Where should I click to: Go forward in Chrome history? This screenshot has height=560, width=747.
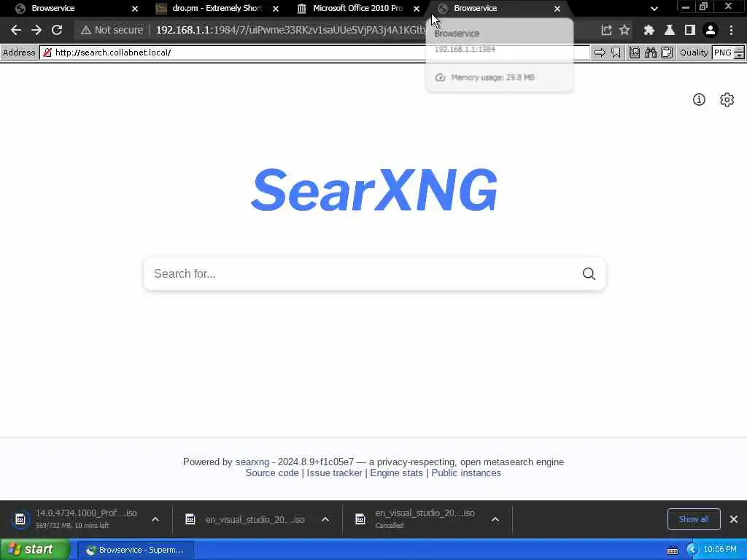tap(36, 30)
